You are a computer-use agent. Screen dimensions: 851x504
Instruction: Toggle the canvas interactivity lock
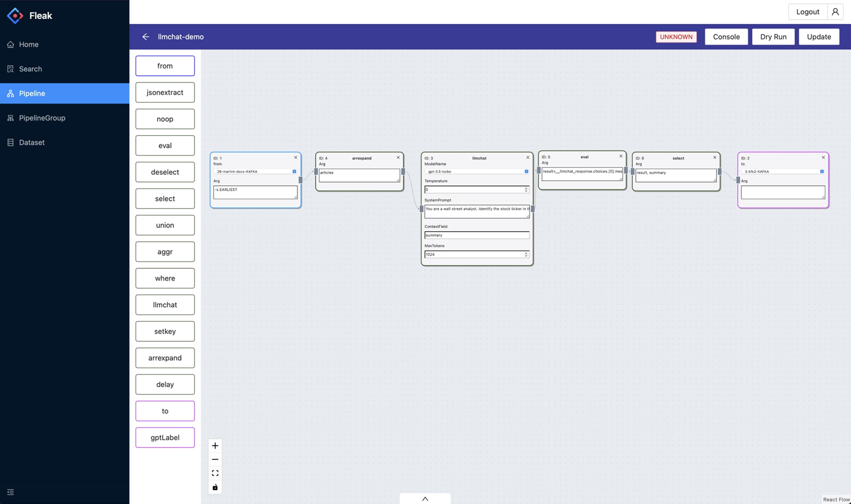(x=215, y=487)
